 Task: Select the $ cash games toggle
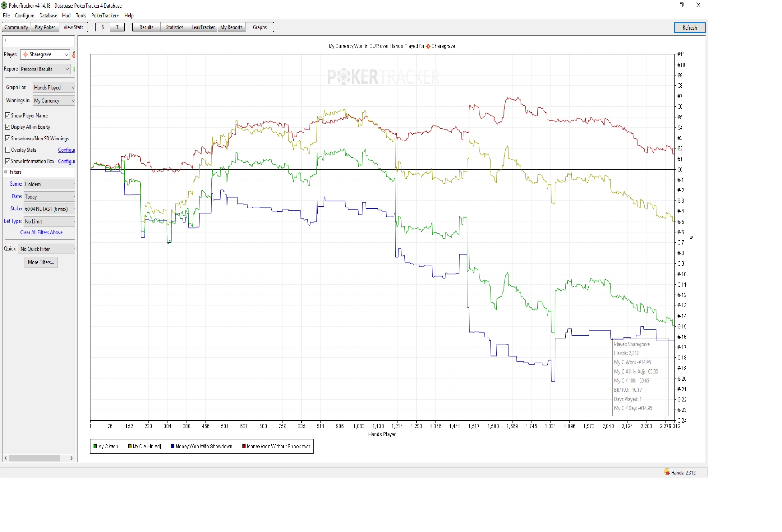click(x=103, y=27)
